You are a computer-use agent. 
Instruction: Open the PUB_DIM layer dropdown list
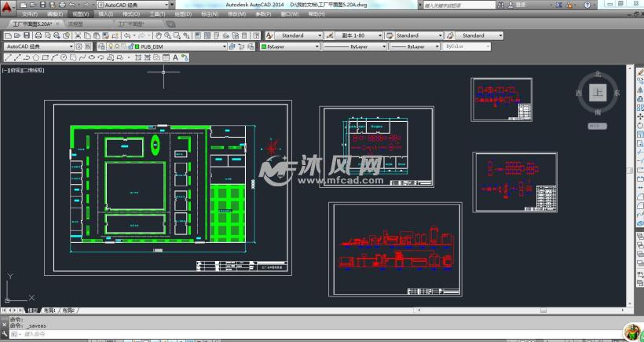tap(223, 46)
